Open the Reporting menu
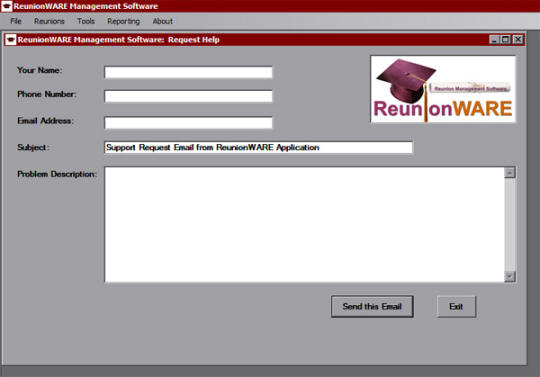Image resolution: width=540 pixels, height=377 pixels. tap(124, 21)
